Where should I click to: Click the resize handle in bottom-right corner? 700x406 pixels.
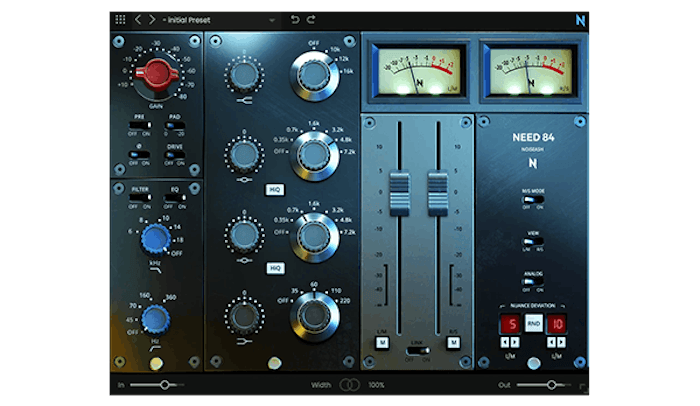tap(584, 390)
